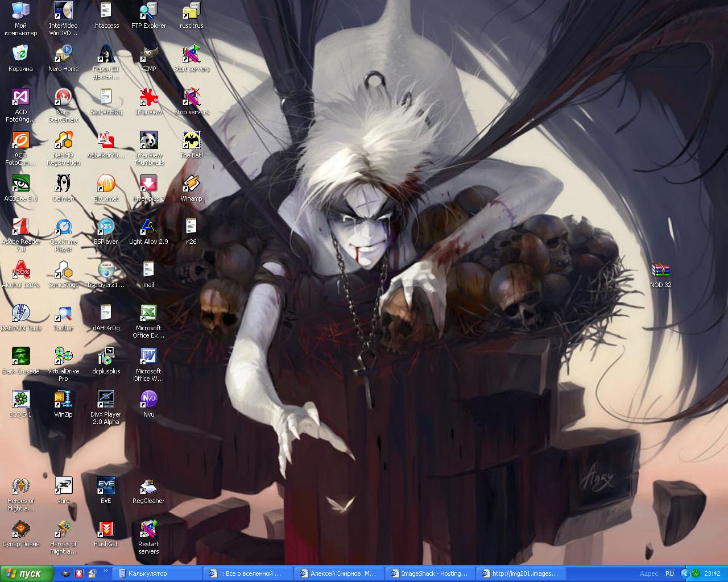Open the NOD 32 archive icon
The height and width of the screenshot is (582, 728).
pyautogui.click(x=660, y=275)
